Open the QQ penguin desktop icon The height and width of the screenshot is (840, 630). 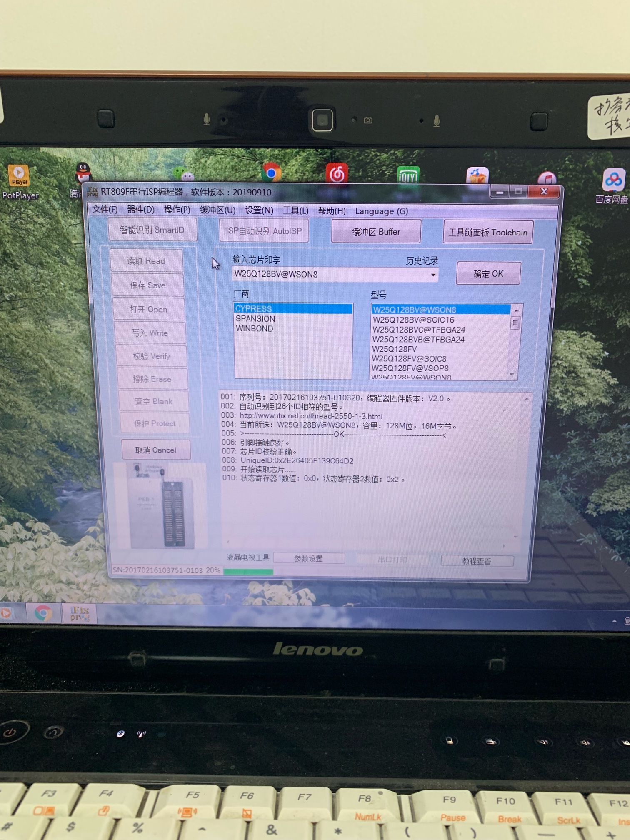[x=83, y=172]
